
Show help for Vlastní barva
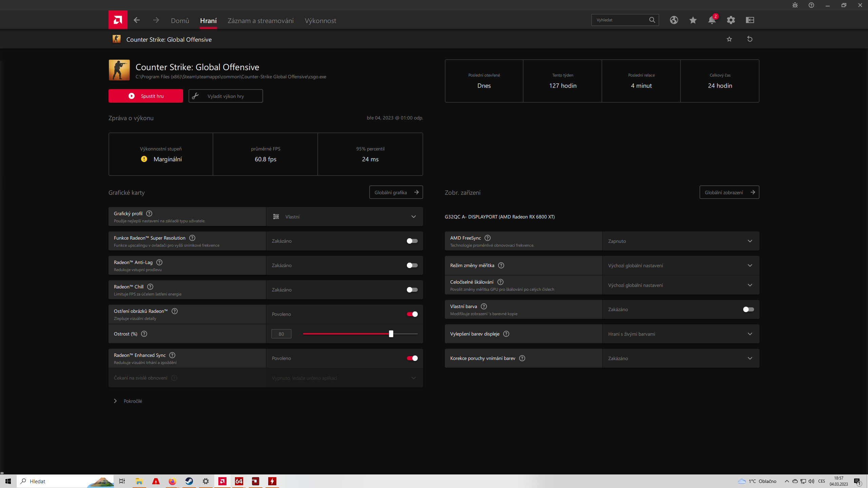click(484, 306)
